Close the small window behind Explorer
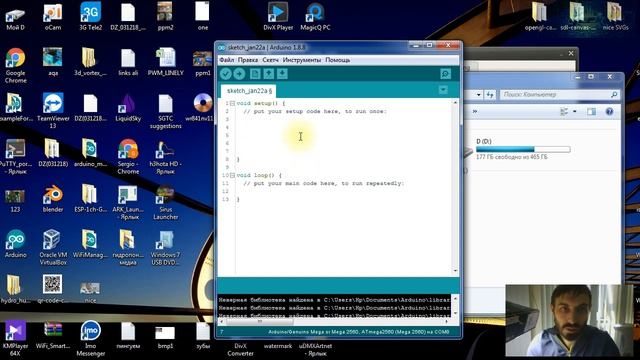 571,53
